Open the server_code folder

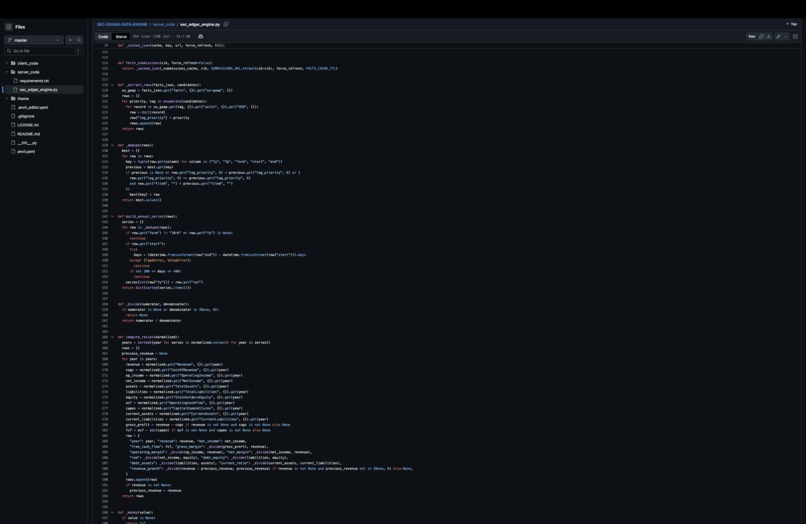coord(28,72)
